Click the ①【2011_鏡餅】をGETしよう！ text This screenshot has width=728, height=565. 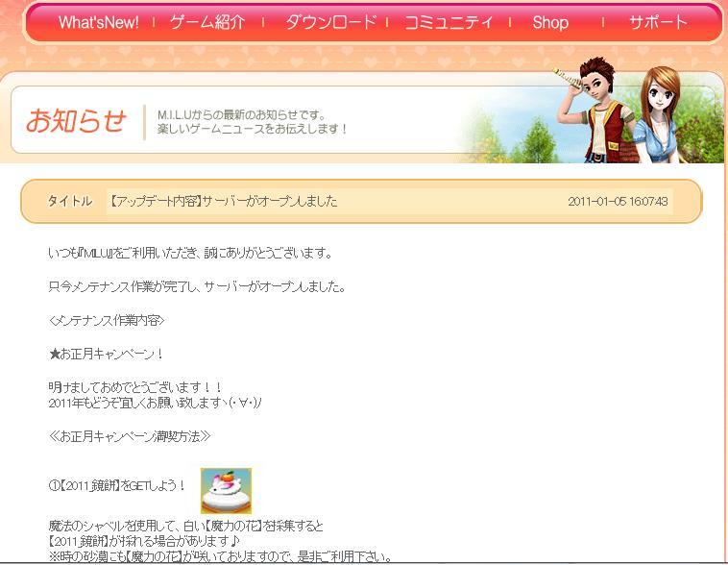click(117, 485)
